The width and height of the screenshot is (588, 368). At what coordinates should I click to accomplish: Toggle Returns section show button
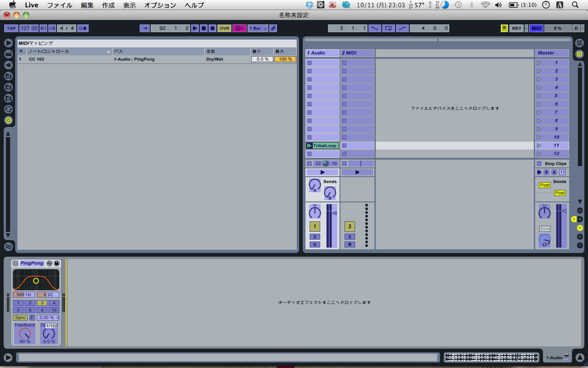point(580,219)
